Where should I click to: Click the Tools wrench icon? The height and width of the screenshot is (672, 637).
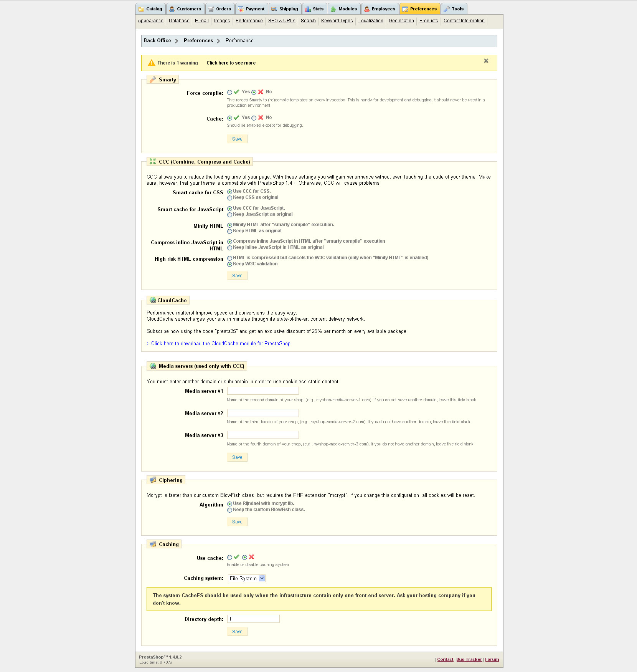447,9
